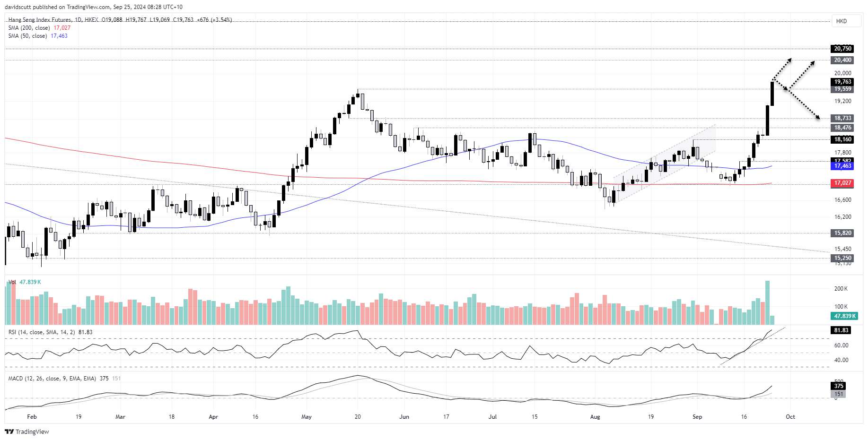This screenshot has width=868, height=440.
Task: Click the 20,400 price level label
Action: click(x=842, y=60)
